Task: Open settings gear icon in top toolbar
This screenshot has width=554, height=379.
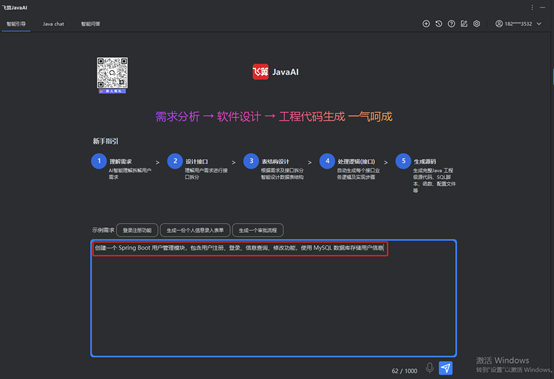Action: pos(477,24)
